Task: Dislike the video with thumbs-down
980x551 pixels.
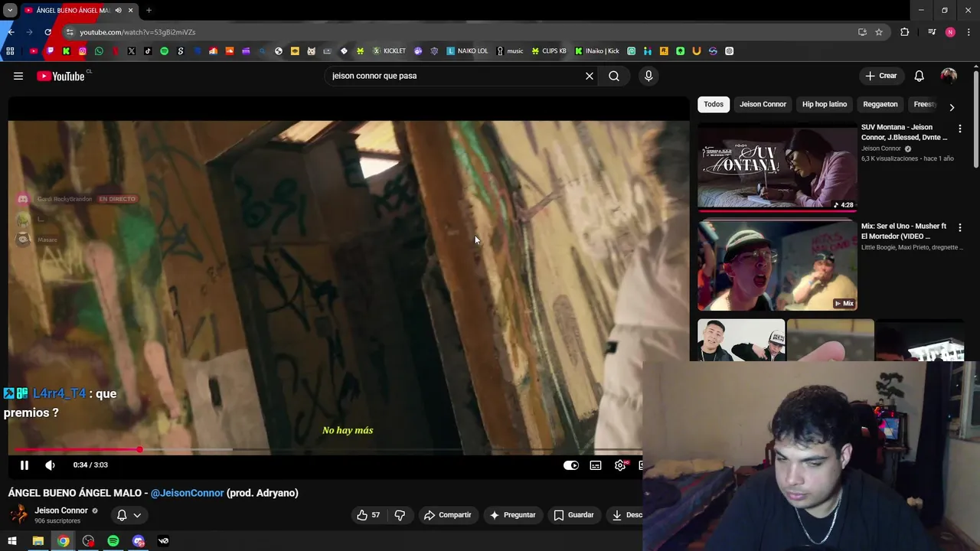Action: (400, 515)
